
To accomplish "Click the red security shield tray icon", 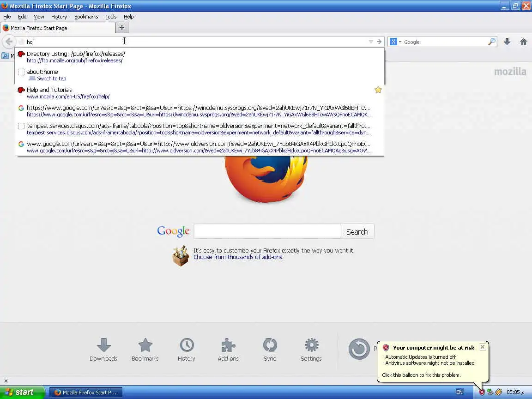I will tap(482, 392).
